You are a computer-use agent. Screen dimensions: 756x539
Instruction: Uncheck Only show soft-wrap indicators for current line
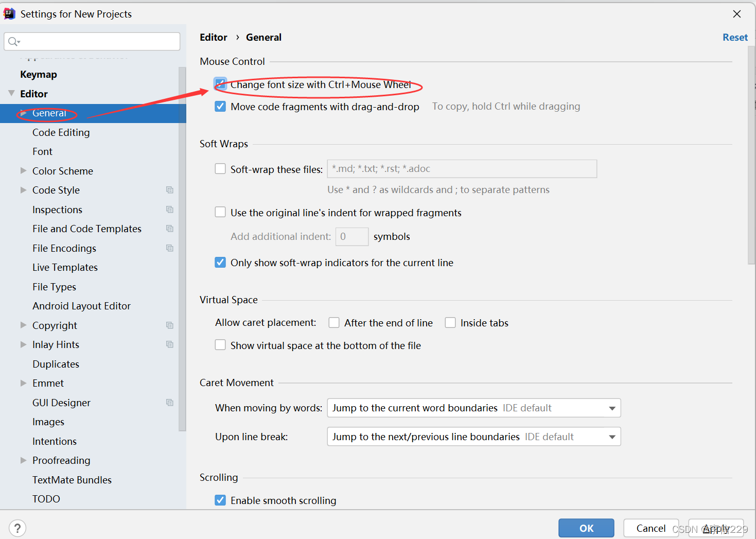point(220,263)
